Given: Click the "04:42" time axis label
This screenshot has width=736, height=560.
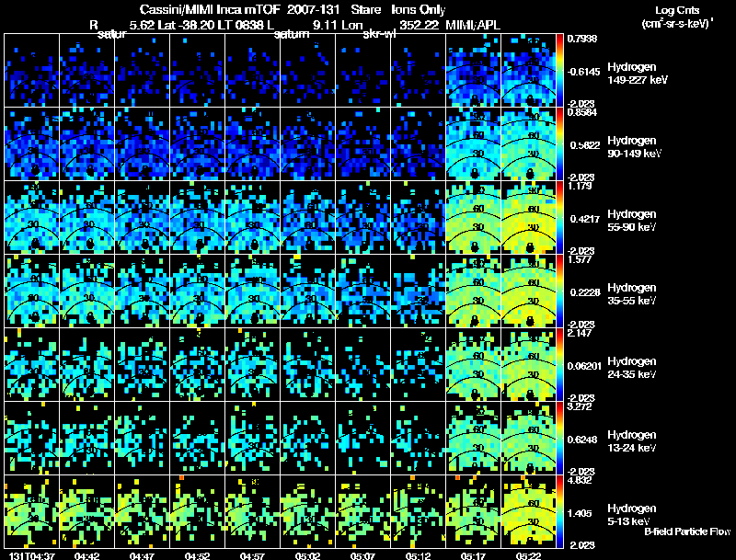Looking at the screenshot, I should point(86,555).
